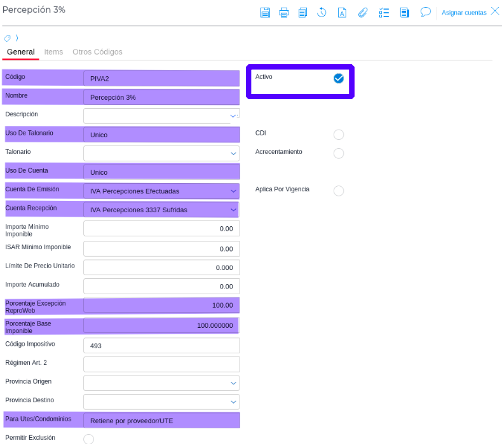Click the Código Impositivo input field
The image size is (502, 448).
click(161, 346)
